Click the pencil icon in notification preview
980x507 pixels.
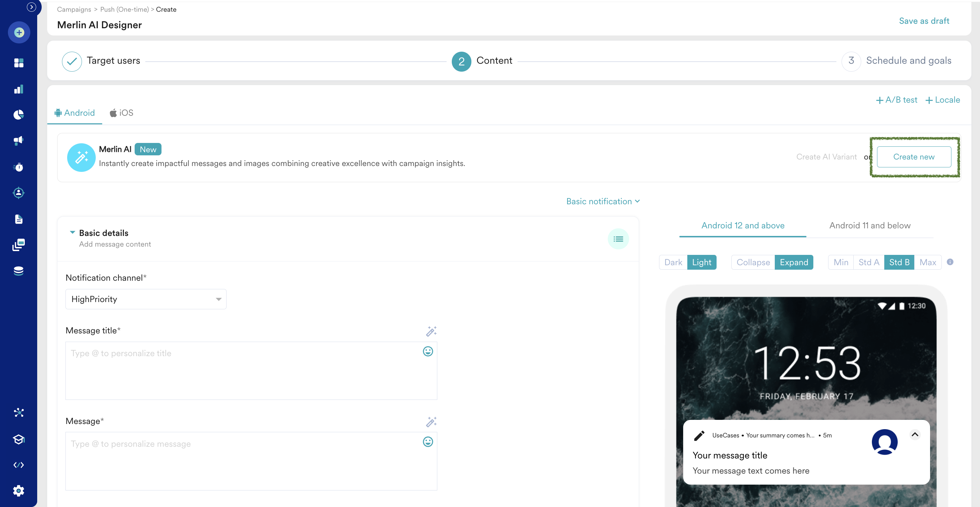coord(699,435)
